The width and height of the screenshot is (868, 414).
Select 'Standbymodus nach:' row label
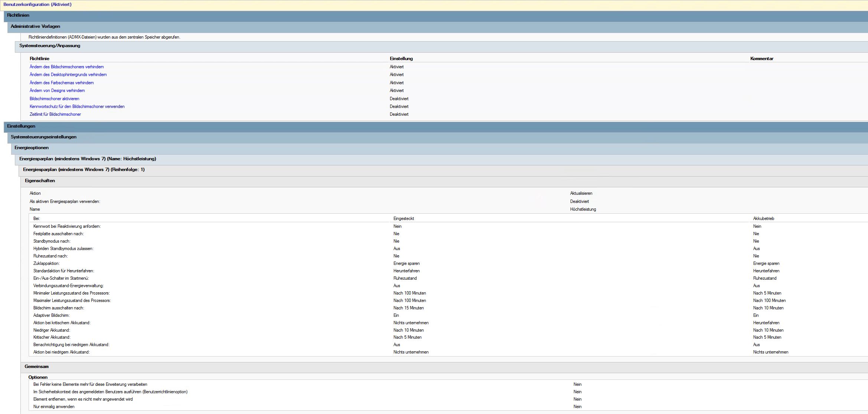pos(52,241)
